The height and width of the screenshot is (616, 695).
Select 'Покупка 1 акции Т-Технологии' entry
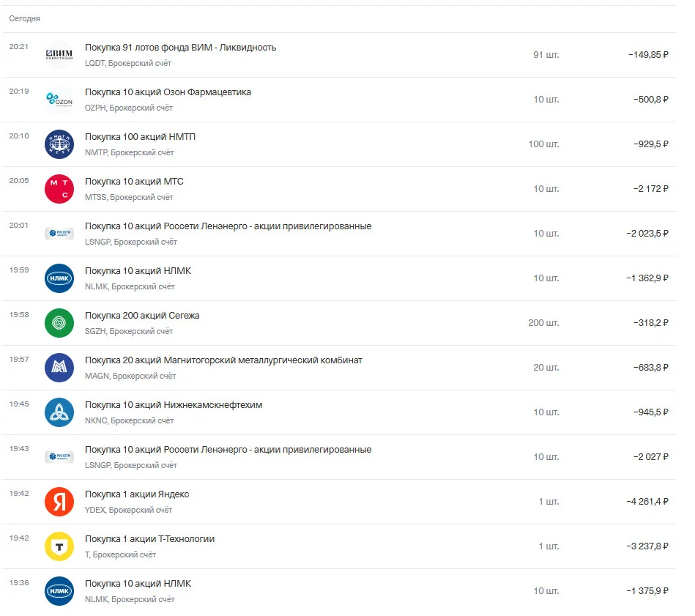pyautogui.click(x=150, y=539)
